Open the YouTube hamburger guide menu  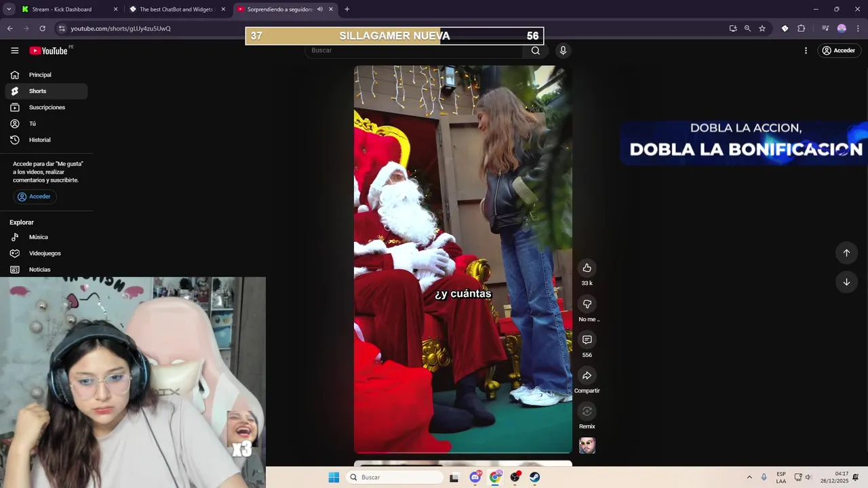(15, 51)
